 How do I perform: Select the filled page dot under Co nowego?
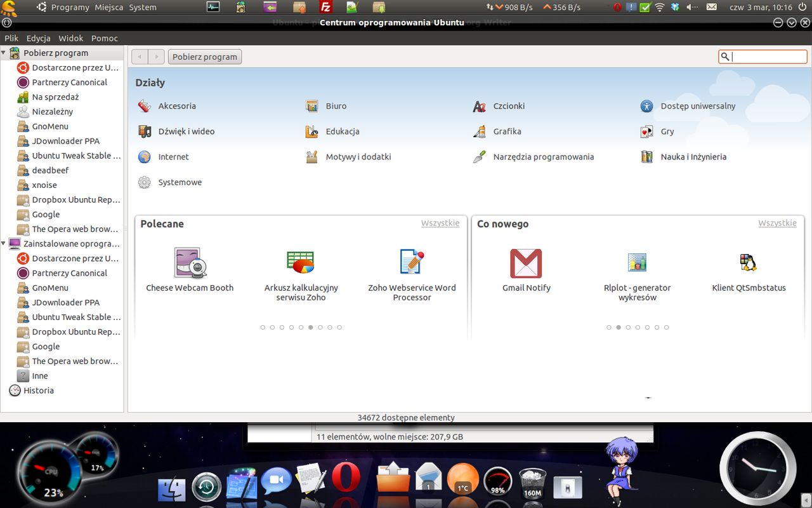(619, 328)
